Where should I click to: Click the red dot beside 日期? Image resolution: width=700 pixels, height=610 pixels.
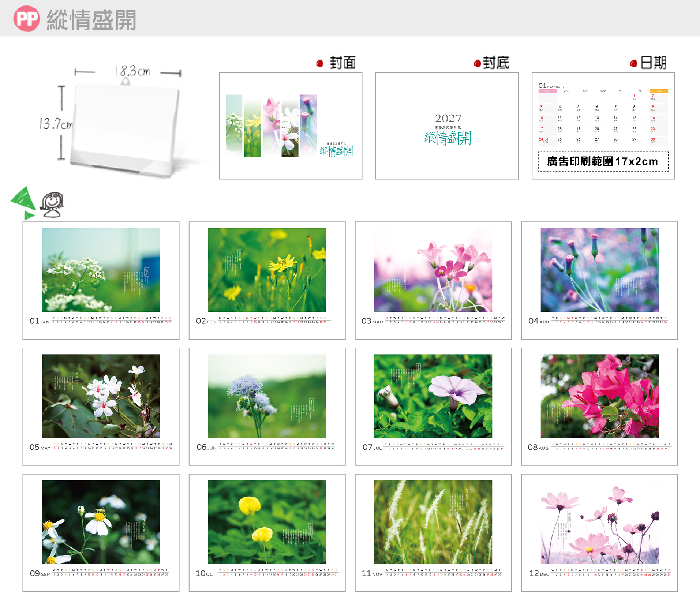[x=634, y=63]
